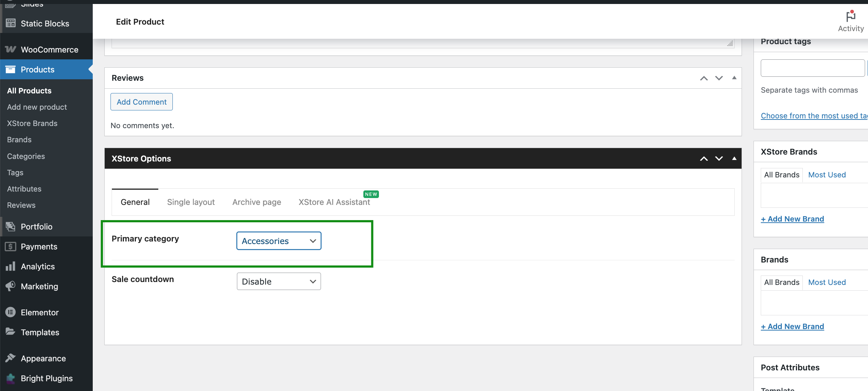Click the WooCommerce logo icon
Viewport: 868px width, 391px height.
pos(11,49)
